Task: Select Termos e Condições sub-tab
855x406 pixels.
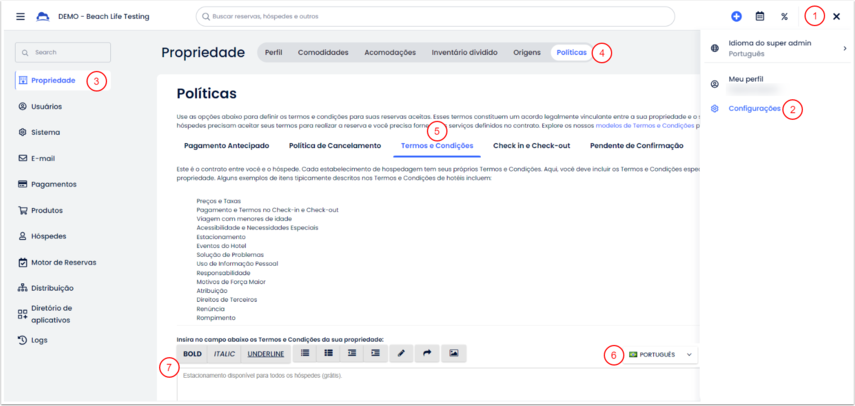Action: [x=437, y=146]
